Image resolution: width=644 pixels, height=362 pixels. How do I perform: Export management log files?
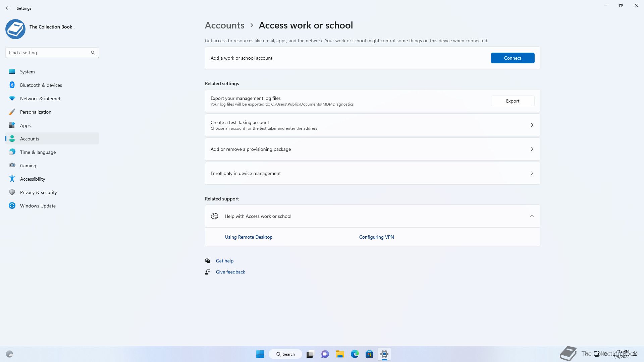[512, 101]
